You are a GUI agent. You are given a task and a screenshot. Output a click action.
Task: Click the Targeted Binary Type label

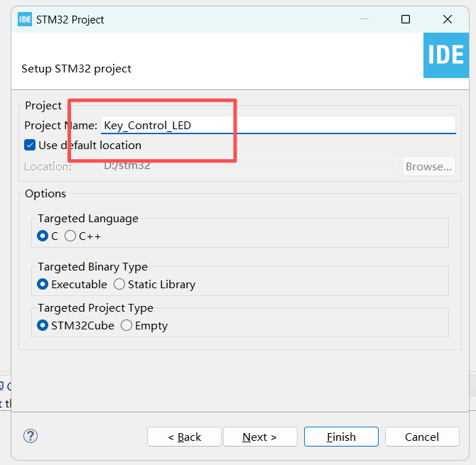92,267
